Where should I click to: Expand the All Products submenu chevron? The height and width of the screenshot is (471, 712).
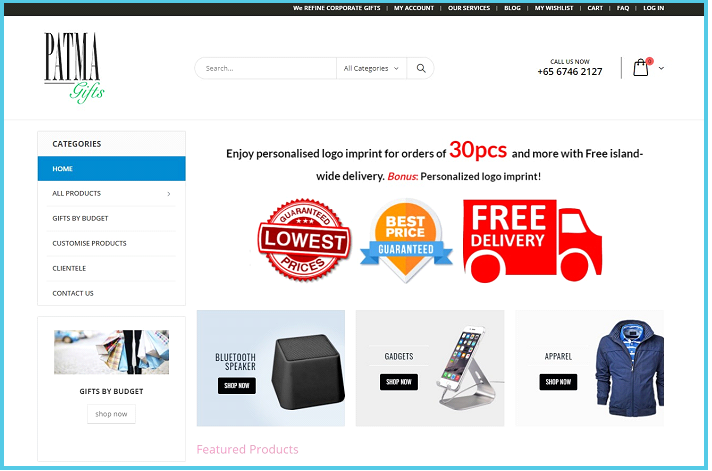click(x=169, y=194)
